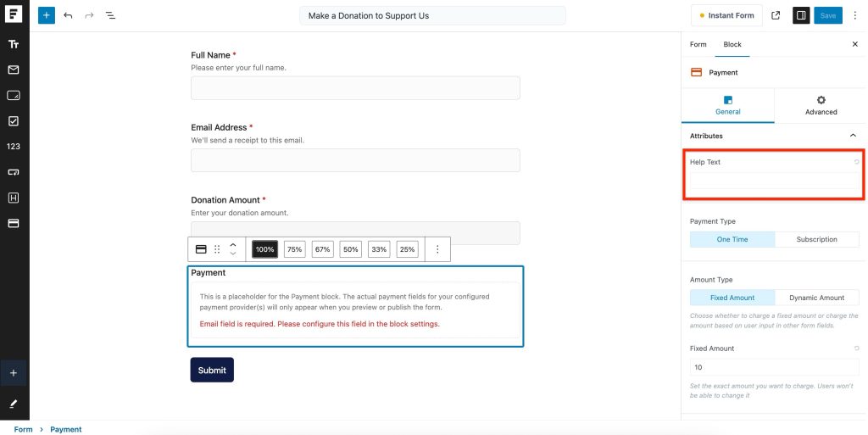Open the Advanced settings tab
The width and height of the screenshot is (868, 435).
pos(821,105)
